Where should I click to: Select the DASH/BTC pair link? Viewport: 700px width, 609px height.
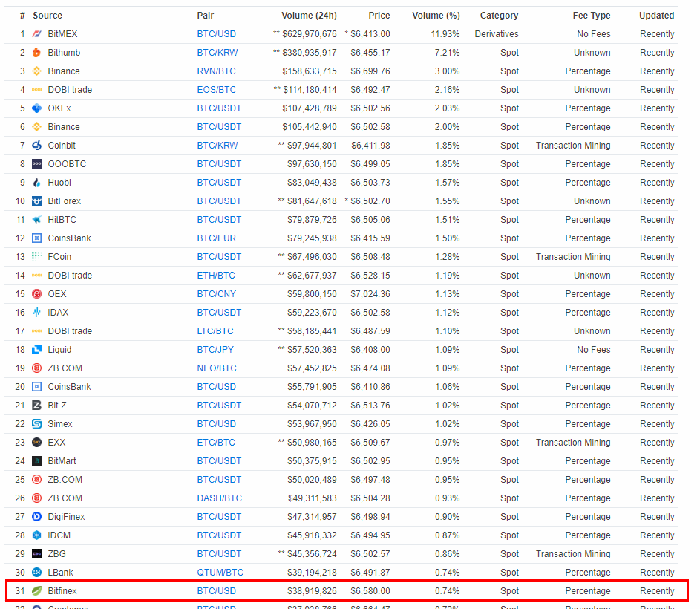(x=219, y=498)
